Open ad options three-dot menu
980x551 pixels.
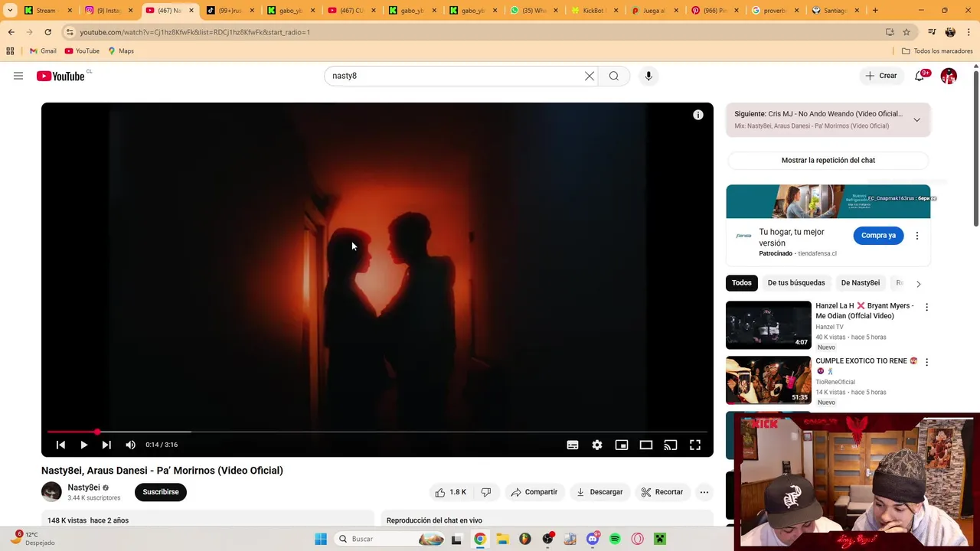coord(917,236)
